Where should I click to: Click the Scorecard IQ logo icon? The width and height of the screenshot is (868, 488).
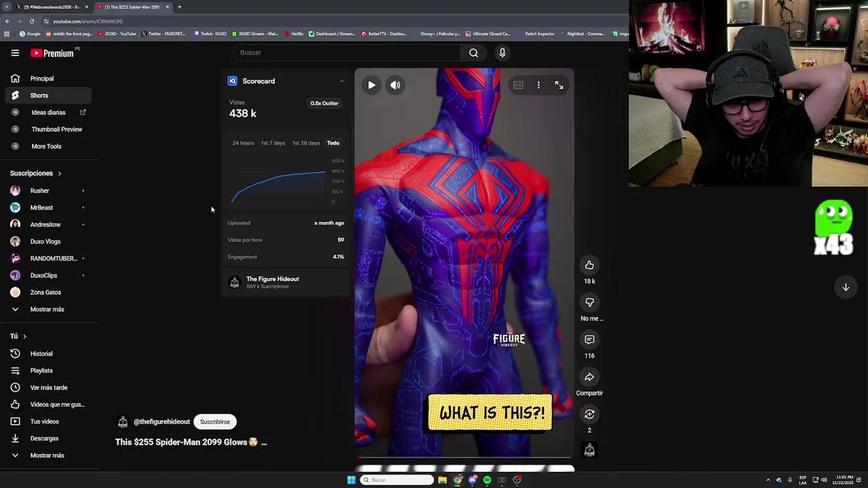[233, 81]
